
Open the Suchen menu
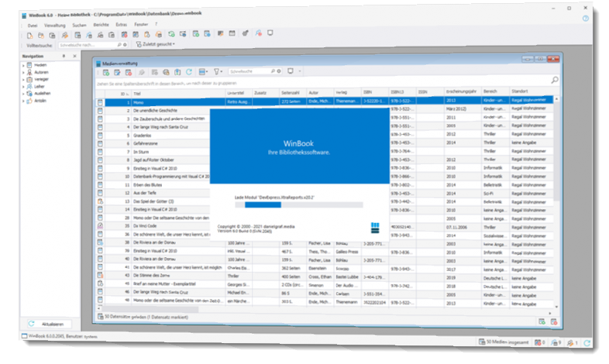(79, 25)
